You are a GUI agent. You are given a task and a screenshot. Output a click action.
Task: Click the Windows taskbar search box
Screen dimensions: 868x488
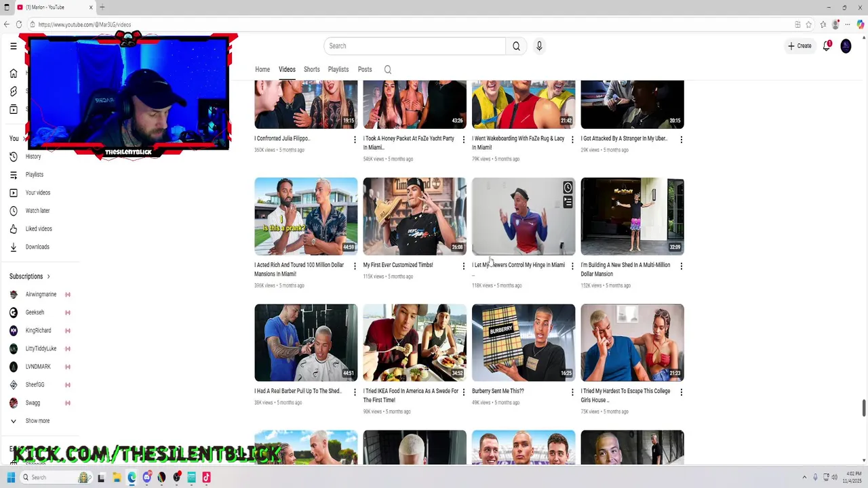56,477
